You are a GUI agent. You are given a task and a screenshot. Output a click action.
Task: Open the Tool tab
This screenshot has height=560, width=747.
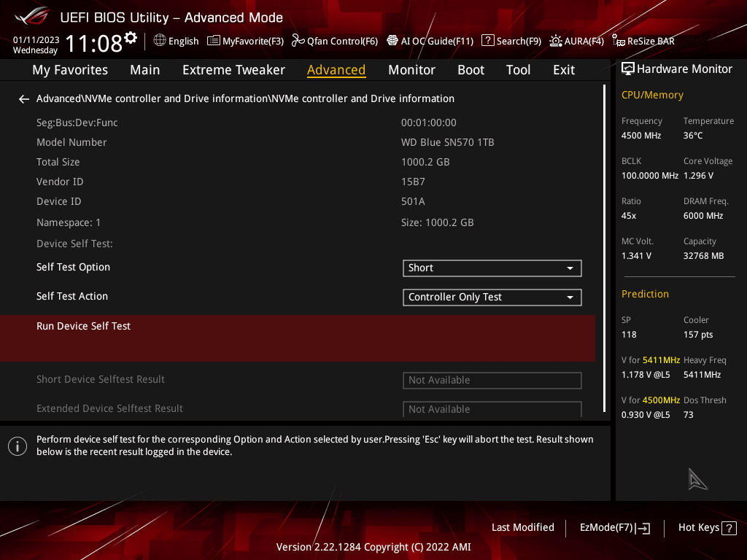coord(518,70)
